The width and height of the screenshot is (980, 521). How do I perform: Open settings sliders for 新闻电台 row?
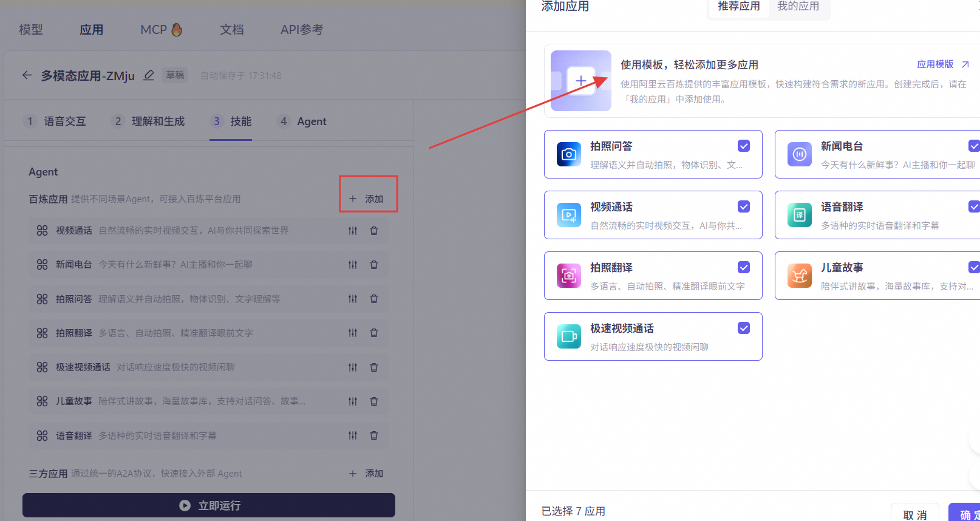tap(353, 265)
